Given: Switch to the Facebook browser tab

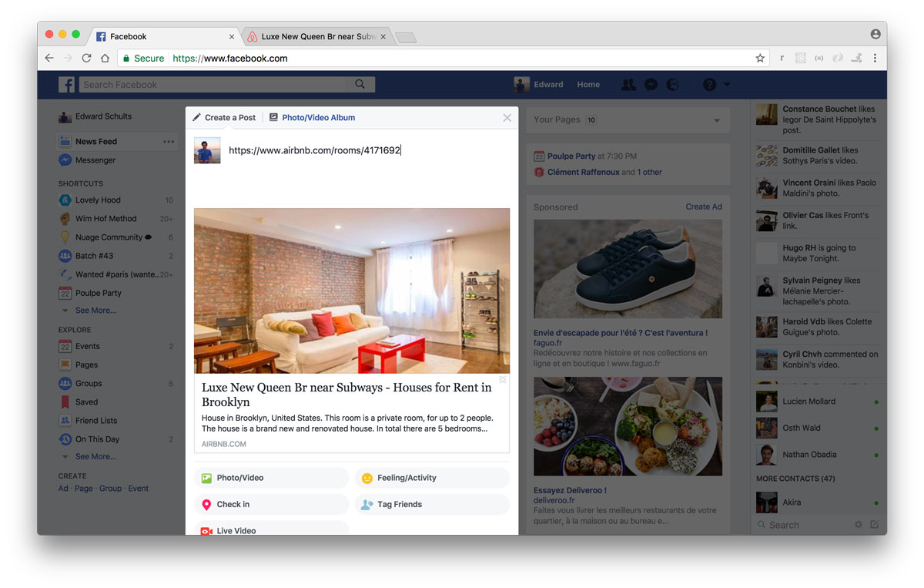Looking at the screenshot, I should coord(166,36).
